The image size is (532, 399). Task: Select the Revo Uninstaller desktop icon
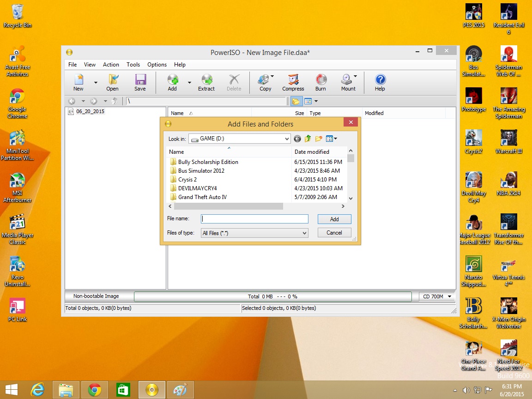(x=17, y=272)
